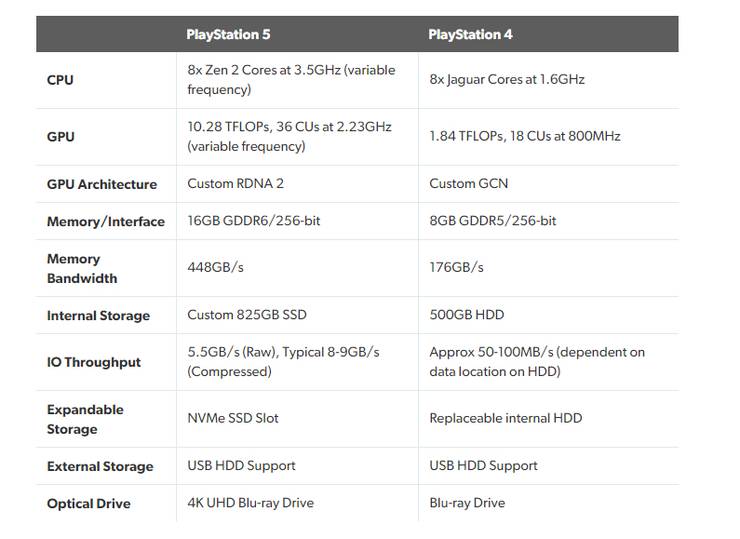Click the '4K UHD Blu-ray Drive' cell
This screenshot has height=539, width=740.
tap(250, 502)
